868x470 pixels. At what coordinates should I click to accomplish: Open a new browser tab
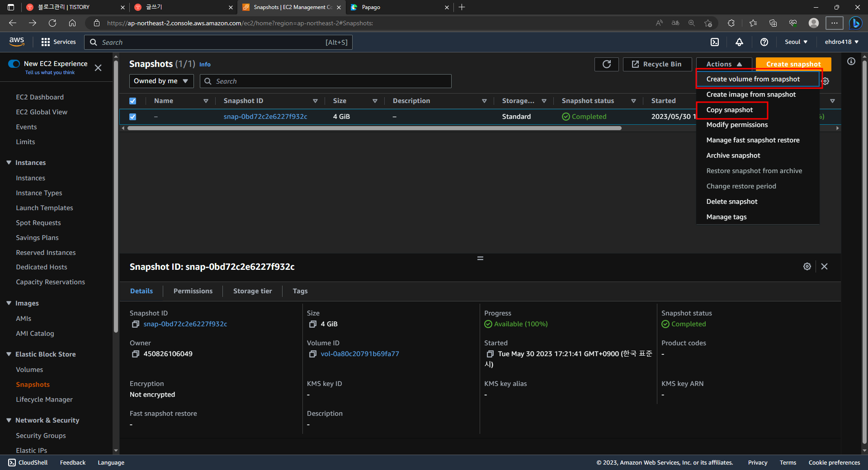[x=462, y=7]
